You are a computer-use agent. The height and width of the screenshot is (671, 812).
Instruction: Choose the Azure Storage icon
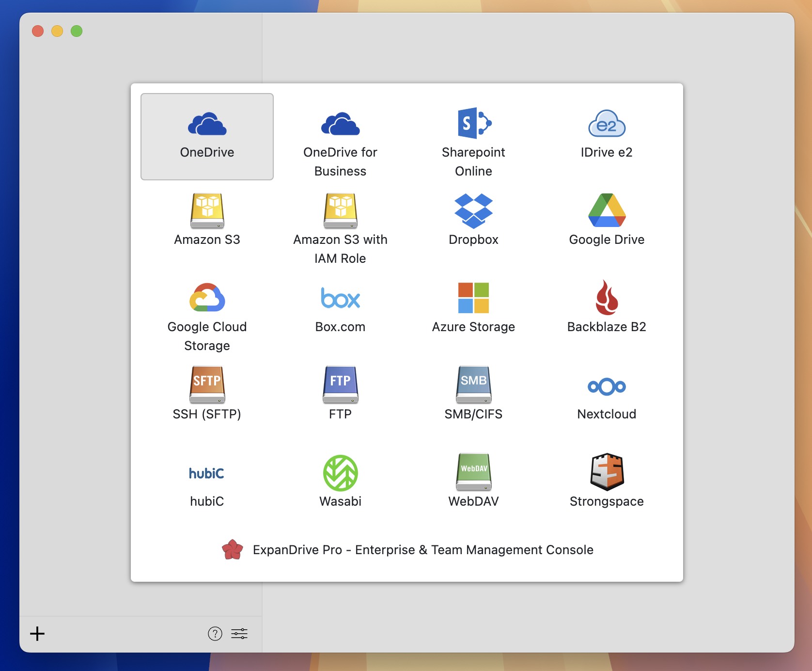(474, 298)
